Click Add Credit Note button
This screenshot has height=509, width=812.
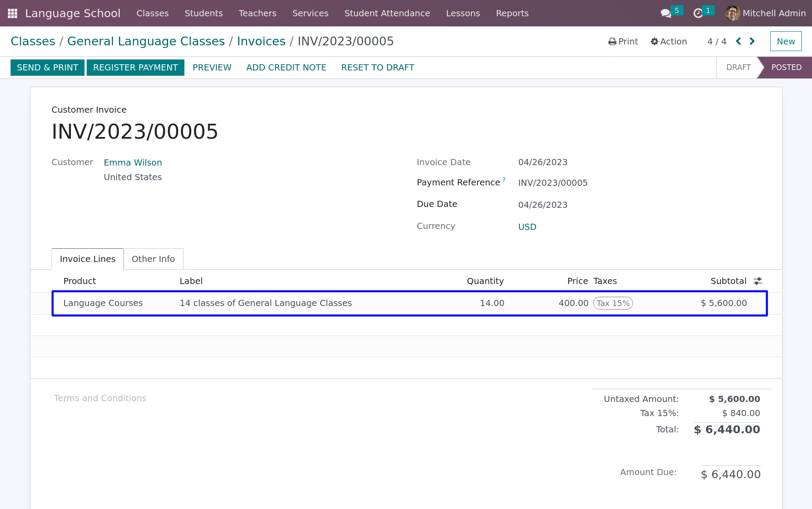point(286,67)
